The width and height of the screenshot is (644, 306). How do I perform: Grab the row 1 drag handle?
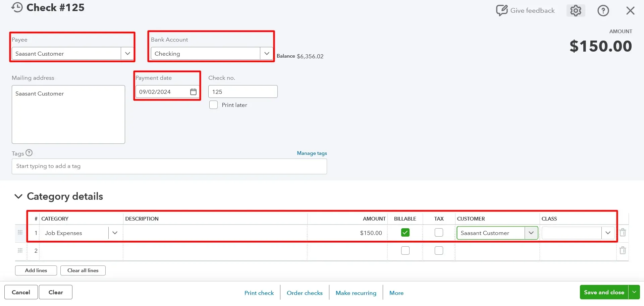click(x=20, y=232)
